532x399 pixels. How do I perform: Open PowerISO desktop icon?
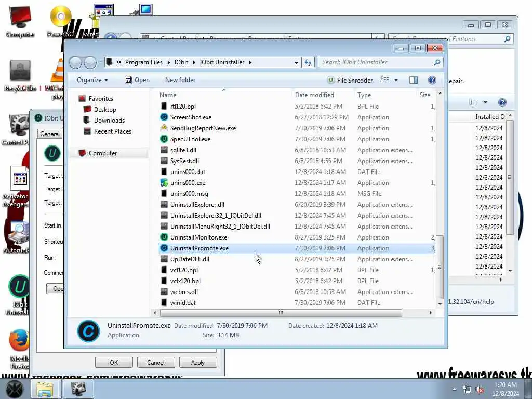60,21
